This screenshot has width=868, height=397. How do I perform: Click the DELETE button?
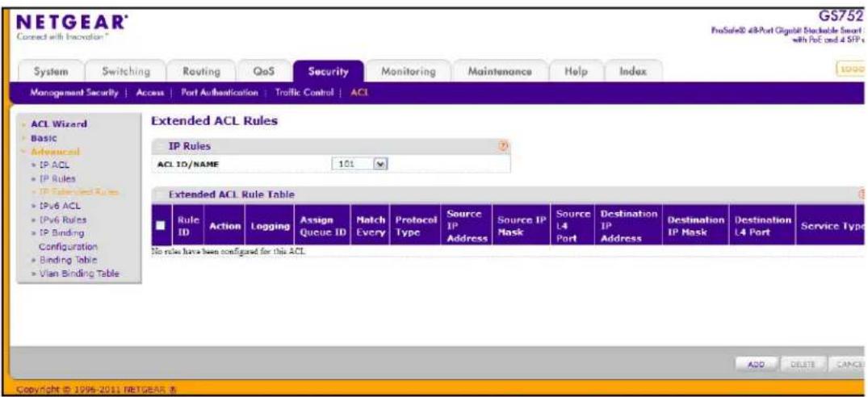point(802,365)
